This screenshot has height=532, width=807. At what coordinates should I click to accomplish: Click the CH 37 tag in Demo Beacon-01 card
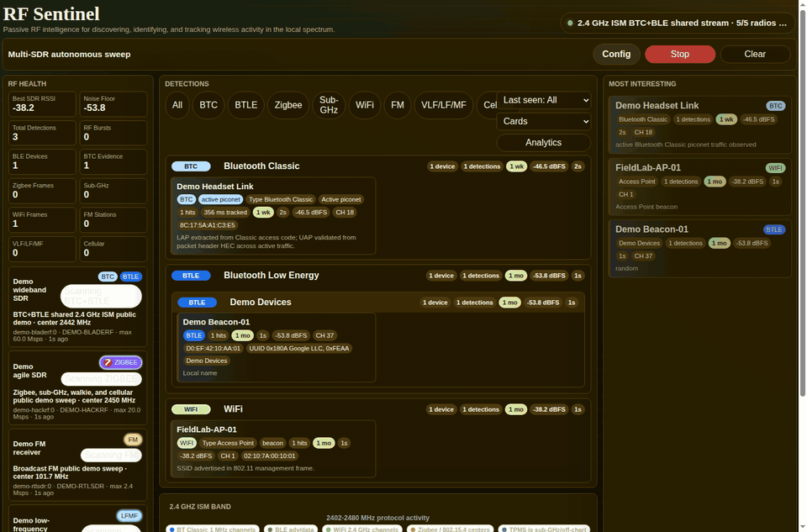point(324,335)
